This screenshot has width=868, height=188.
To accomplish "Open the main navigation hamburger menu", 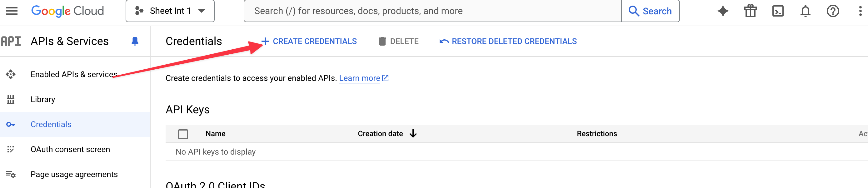I will [12, 11].
